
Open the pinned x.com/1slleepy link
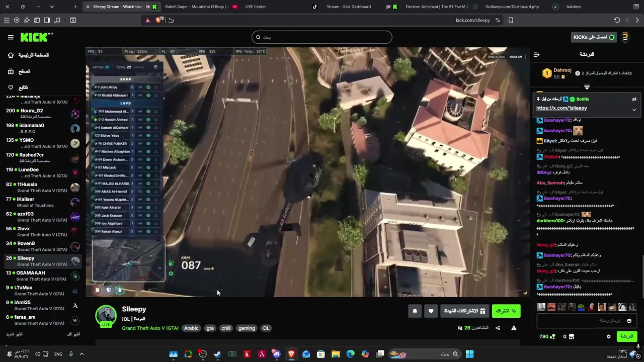(561, 108)
